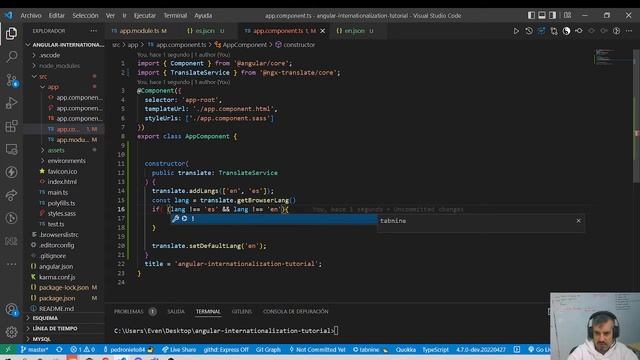Open the Extensions view
Viewport: 640px width, 360px height.
point(11,126)
